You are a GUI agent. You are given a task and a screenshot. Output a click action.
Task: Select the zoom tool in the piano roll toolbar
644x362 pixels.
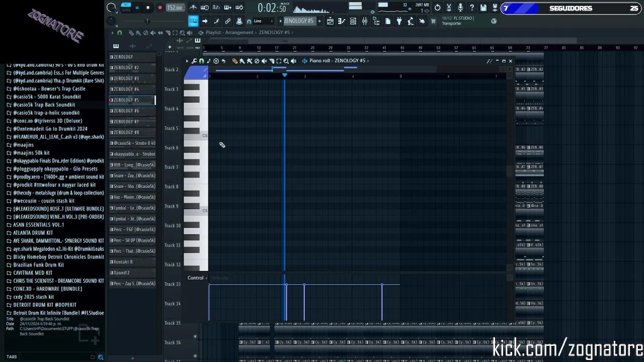tap(286, 61)
